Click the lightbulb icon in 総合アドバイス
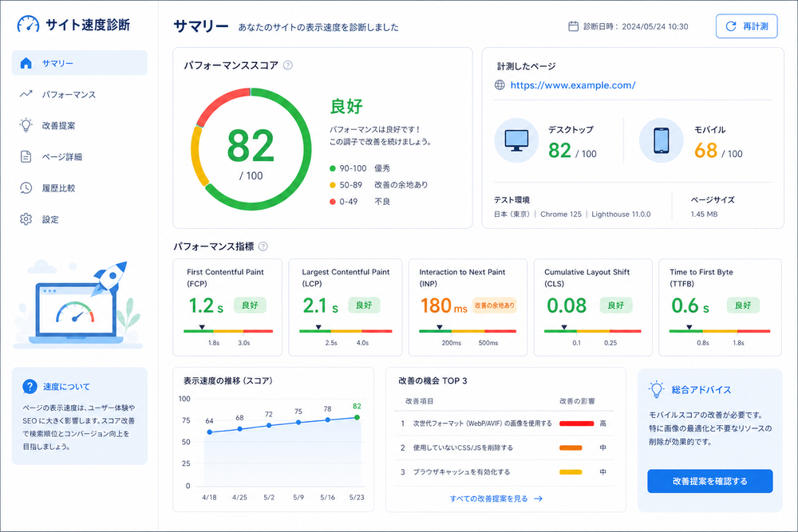Image resolution: width=798 pixels, height=532 pixels. pos(657,389)
